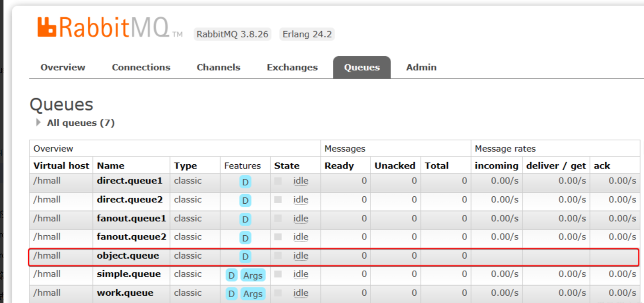Click the D badge in object.queue row

click(245, 257)
